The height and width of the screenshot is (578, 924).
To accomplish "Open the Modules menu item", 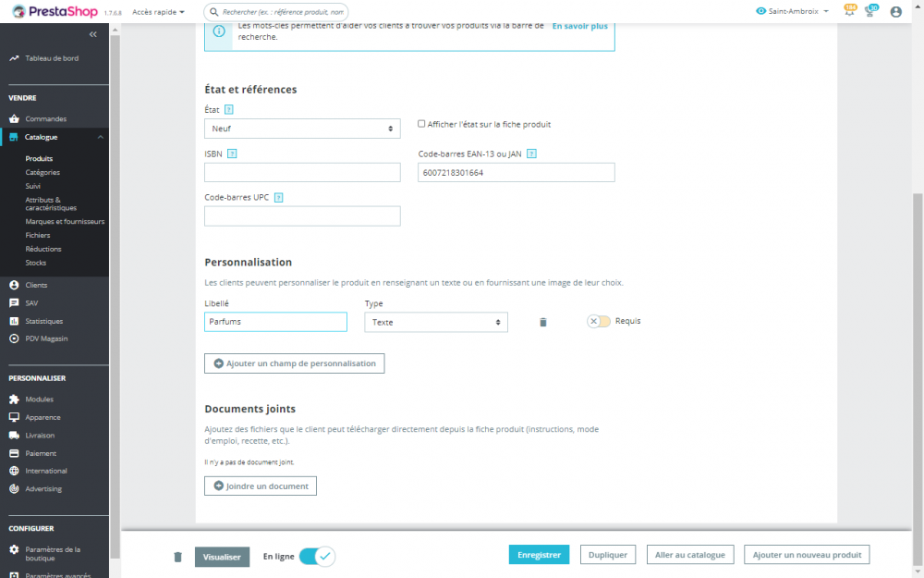I will (39, 400).
